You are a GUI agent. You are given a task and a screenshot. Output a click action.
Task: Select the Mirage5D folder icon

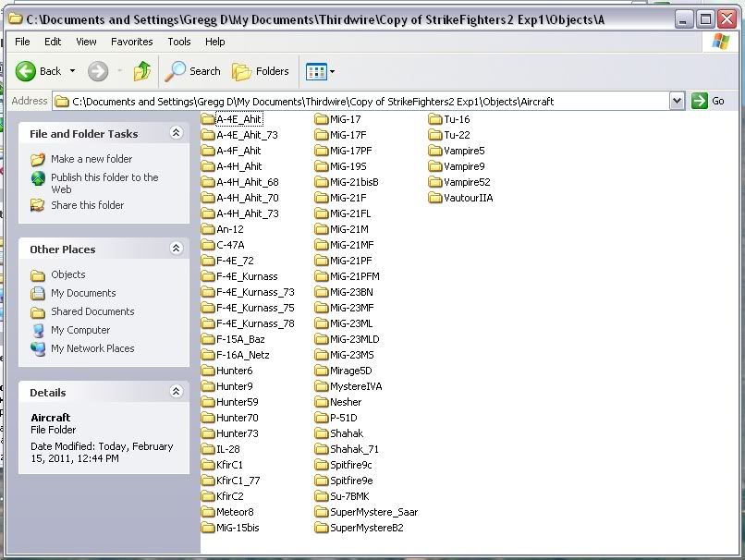[x=322, y=371]
